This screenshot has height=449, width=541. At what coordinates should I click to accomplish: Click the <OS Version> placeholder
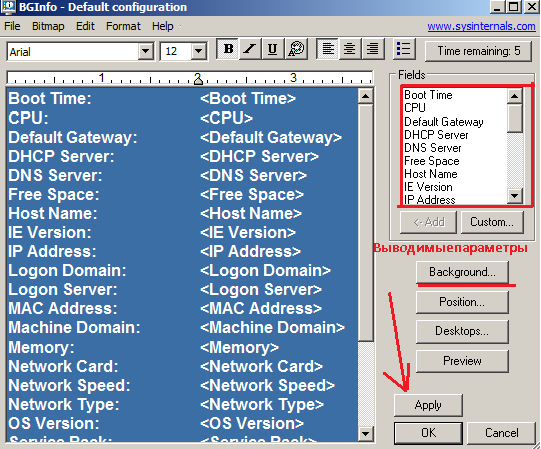(x=252, y=423)
